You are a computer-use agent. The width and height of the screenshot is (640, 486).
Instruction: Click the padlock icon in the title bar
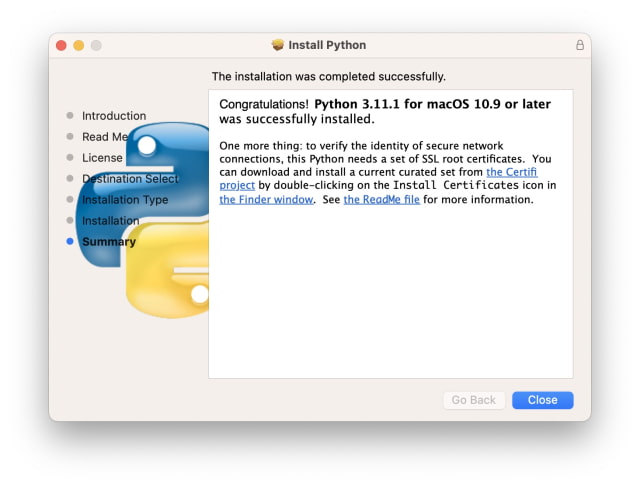coord(579,45)
